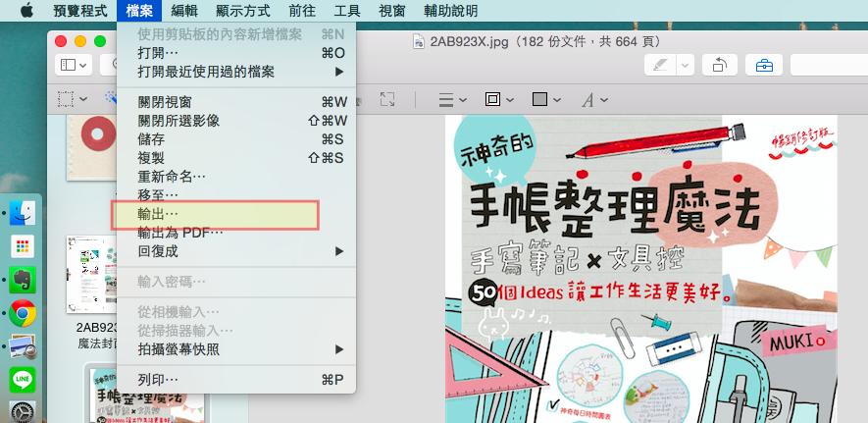Rotate the image with rotate button

720,66
